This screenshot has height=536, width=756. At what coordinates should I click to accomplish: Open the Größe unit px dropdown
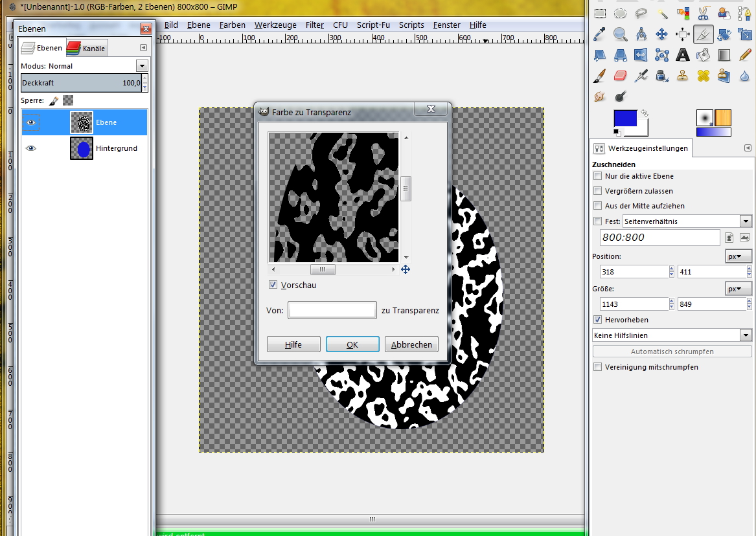tap(738, 289)
